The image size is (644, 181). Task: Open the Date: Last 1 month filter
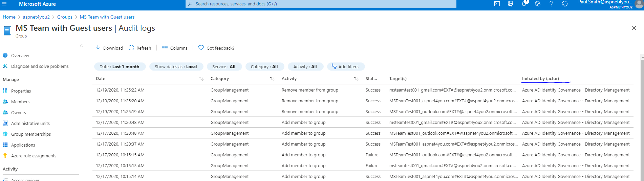[120, 67]
